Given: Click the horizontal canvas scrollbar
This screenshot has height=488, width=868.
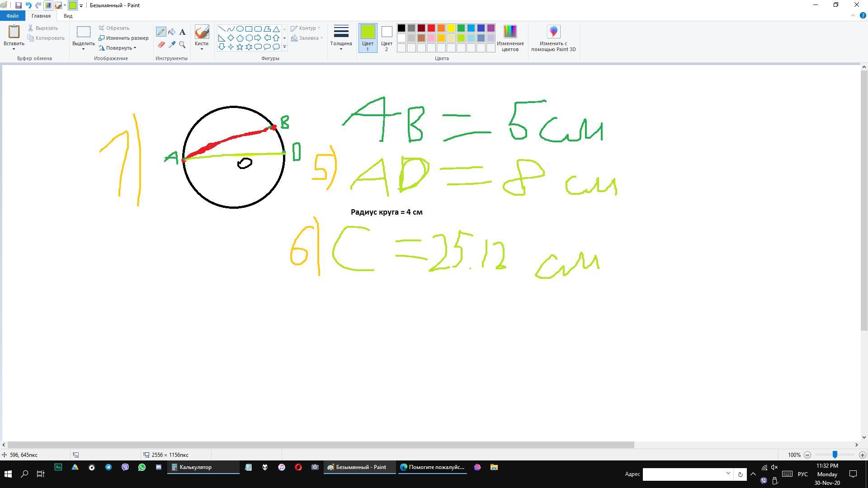Looking at the screenshot, I should 321,445.
